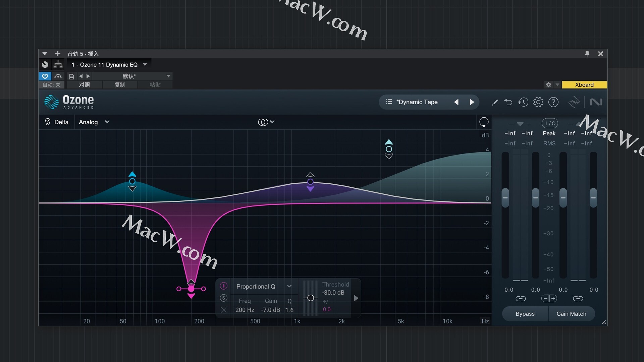Screen dimensions: 644x362
Task: Remove the selected band with X
Action: tap(223, 310)
